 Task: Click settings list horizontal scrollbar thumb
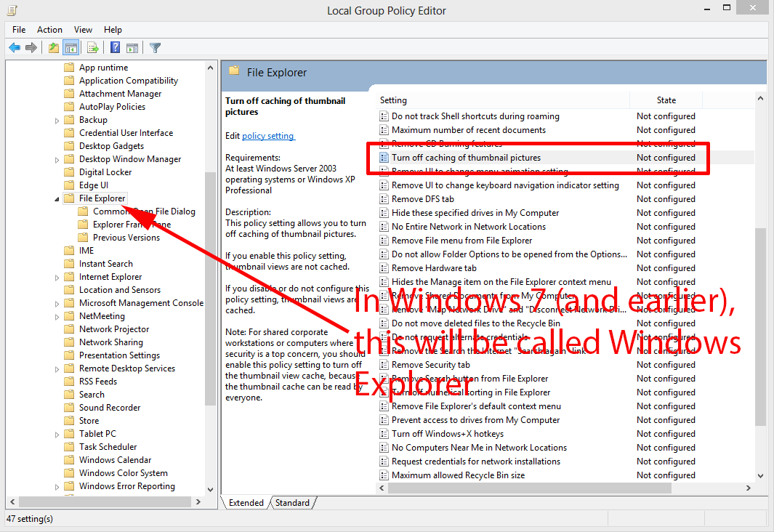click(530, 488)
